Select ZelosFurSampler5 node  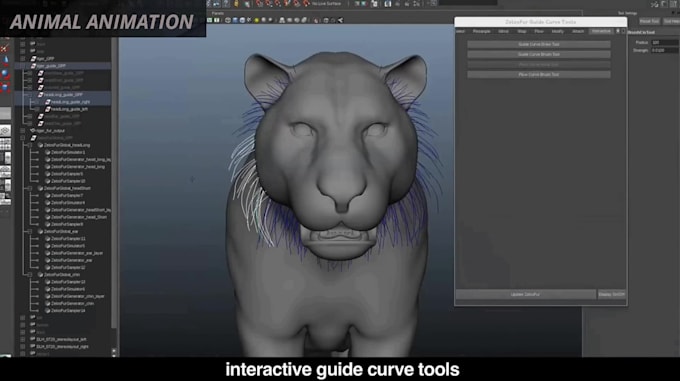(67, 174)
